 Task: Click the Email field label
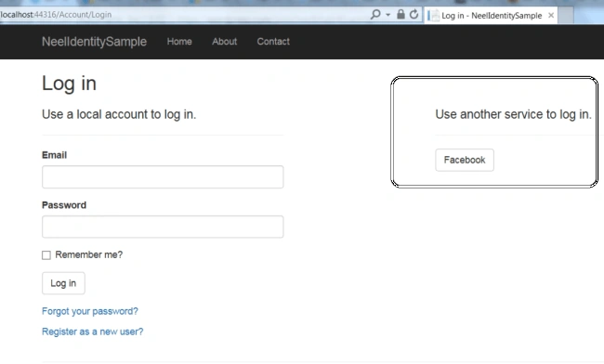(54, 155)
